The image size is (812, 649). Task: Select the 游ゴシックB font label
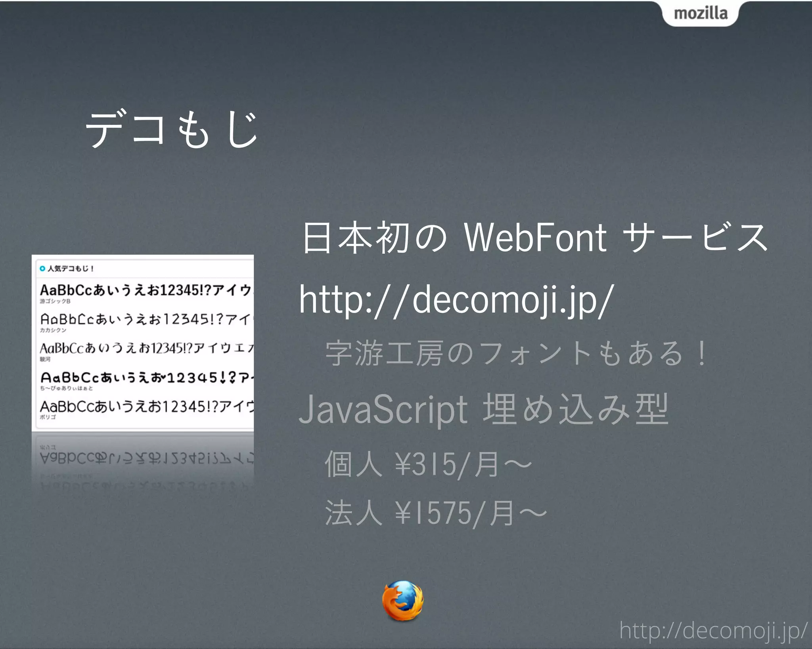click(x=55, y=301)
